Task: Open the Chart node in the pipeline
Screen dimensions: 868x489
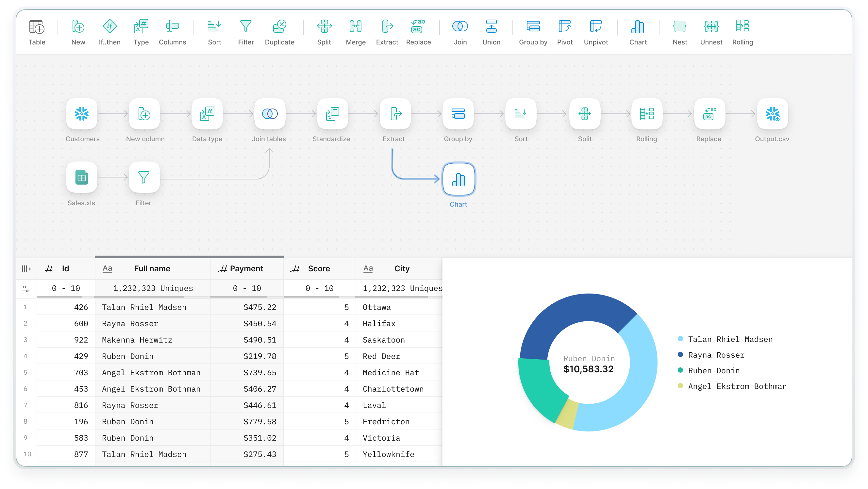Action: click(458, 179)
